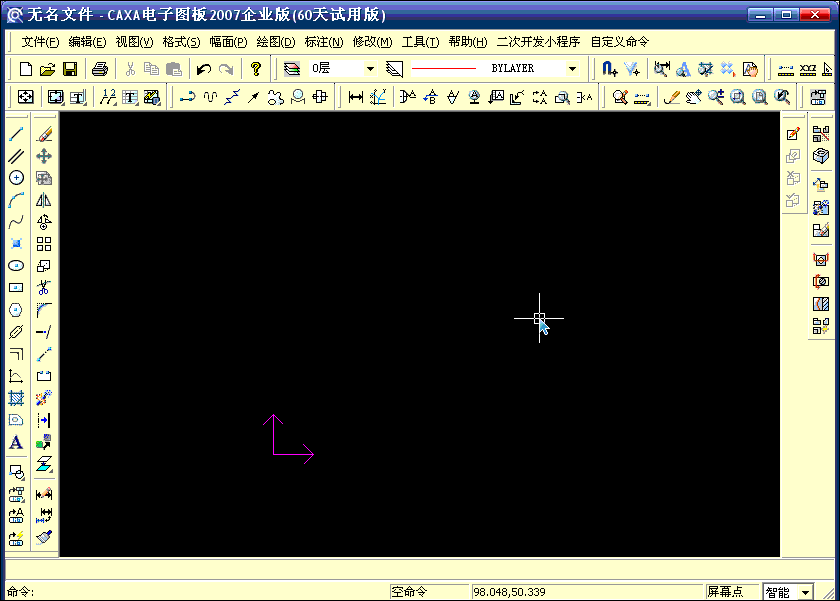The image size is (840, 601).
Task: Open the 编辑(E) menu
Action: pyautogui.click(x=87, y=42)
